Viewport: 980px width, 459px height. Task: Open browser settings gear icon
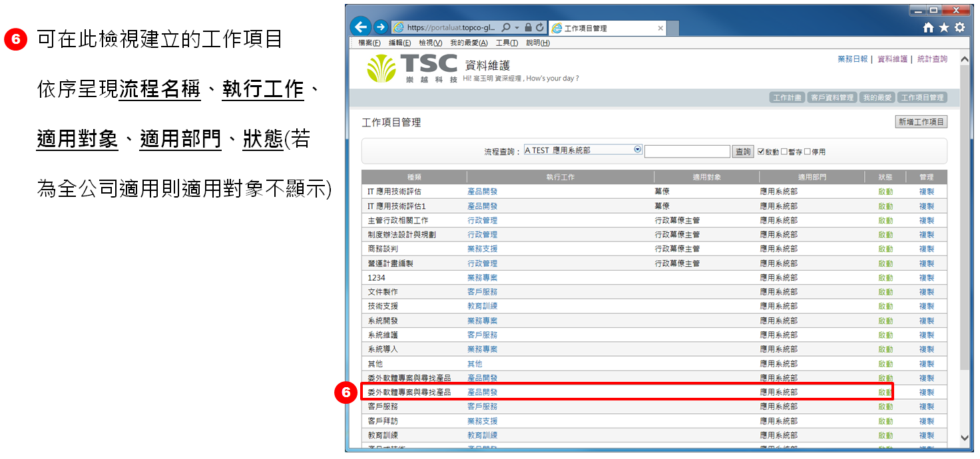(959, 28)
